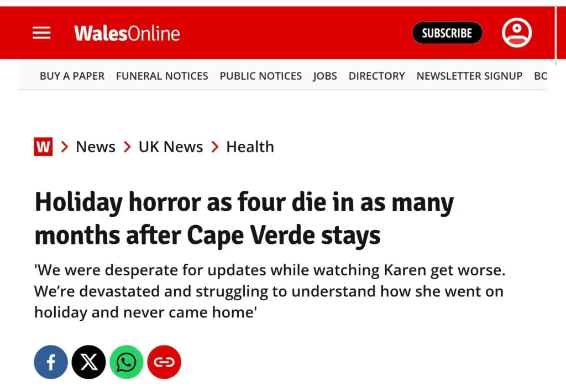
Task: Go to Funeral Notices
Action: point(162,76)
